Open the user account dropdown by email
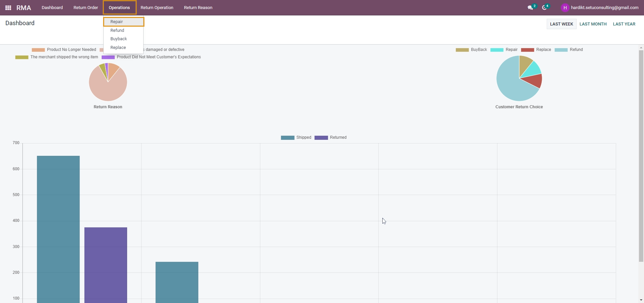The image size is (644, 303). 604,8
